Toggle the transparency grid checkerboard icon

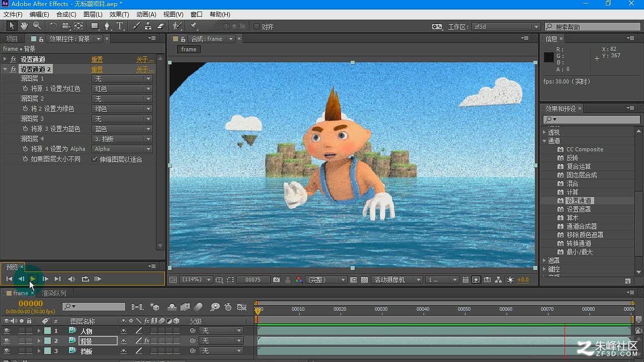365,280
